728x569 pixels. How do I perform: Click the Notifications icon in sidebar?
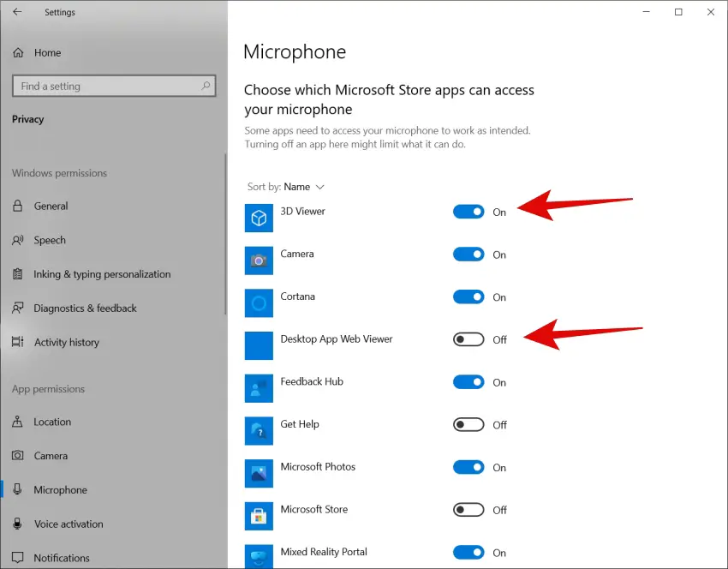coord(18,557)
